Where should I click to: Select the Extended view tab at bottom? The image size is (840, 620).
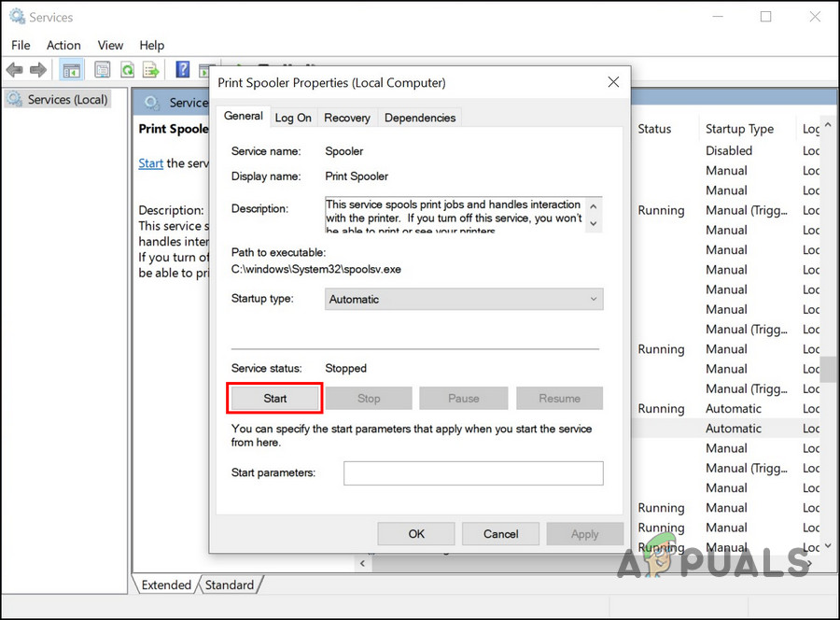pos(166,585)
